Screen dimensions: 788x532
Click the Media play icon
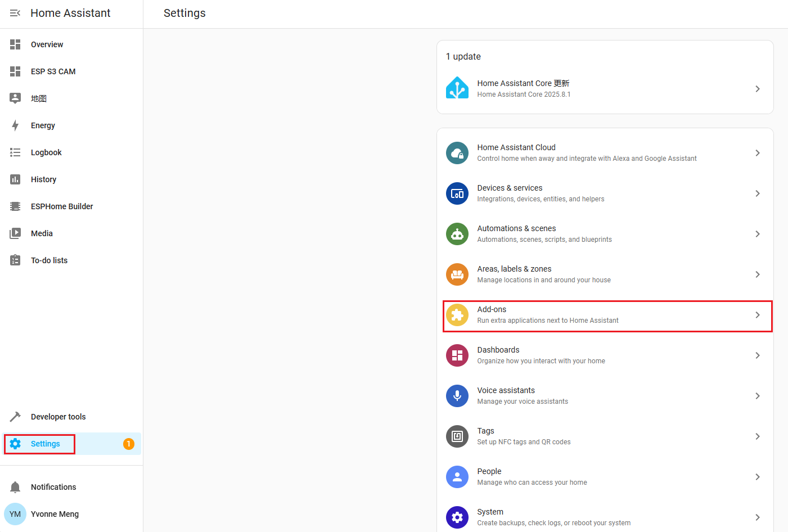(15, 233)
